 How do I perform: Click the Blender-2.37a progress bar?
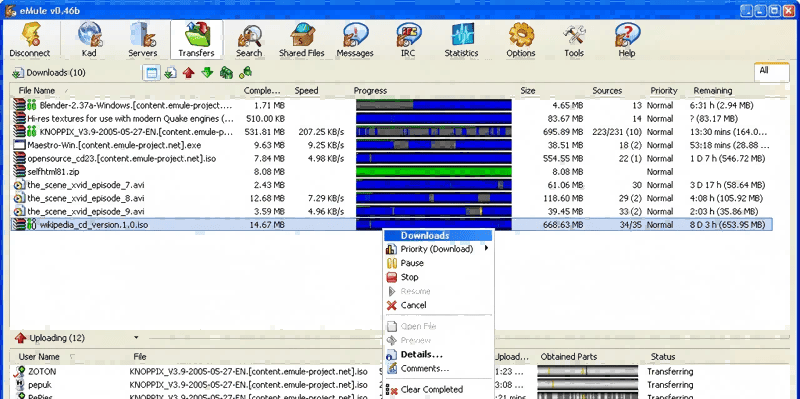tap(434, 106)
